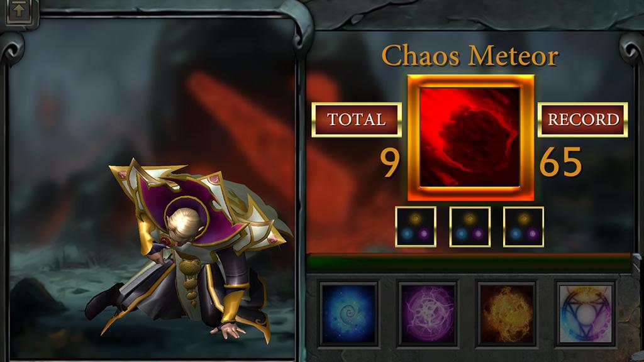Select the first orb combination slot
The width and height of the screenshot is (644, 362).
(415, 226)
